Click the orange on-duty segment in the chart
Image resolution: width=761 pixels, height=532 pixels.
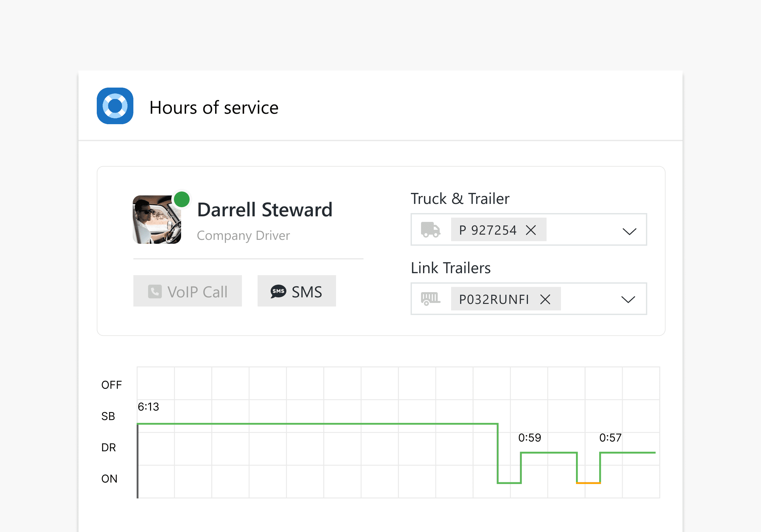click(x=589, y=483)
